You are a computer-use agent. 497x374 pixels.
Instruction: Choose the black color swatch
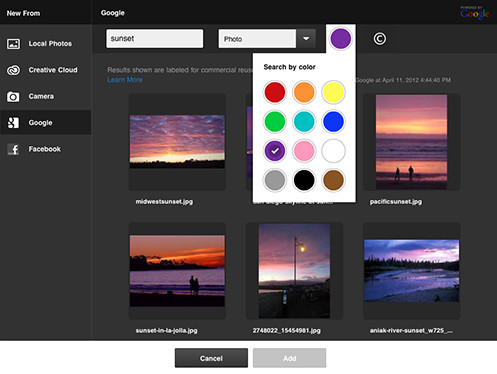[x=304, y=180]
